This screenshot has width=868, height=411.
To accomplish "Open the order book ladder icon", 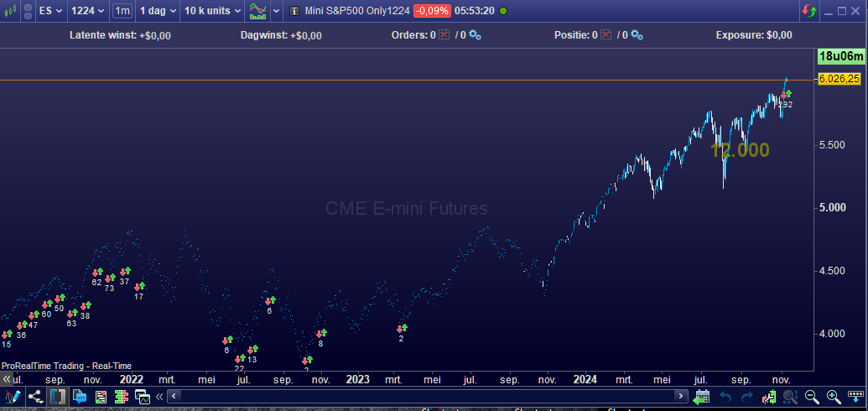I will coord(122,397).
